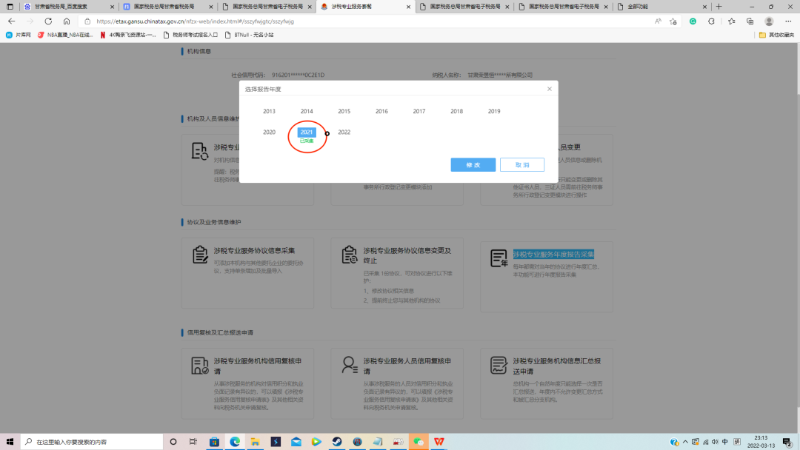The width and height of the screenshot is (800, 450).
Task: Switch to the 涉税专业服务套餐 browser tab
Action: 360,6
